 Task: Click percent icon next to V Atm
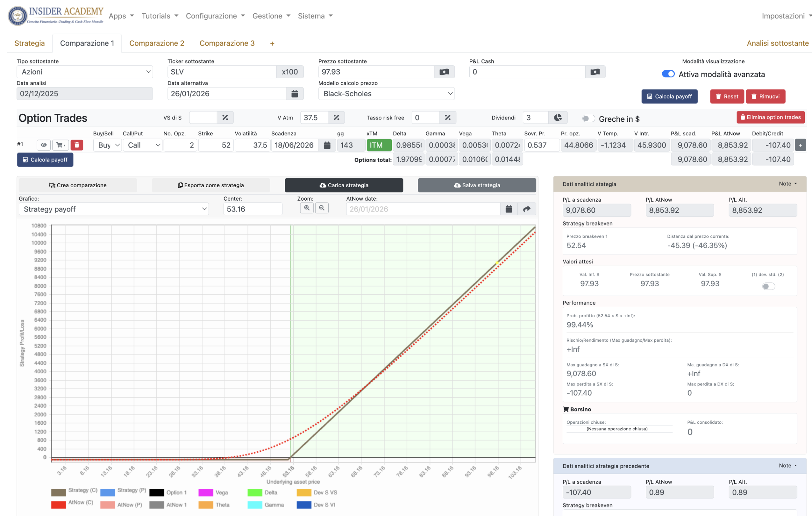coord(336,118)
